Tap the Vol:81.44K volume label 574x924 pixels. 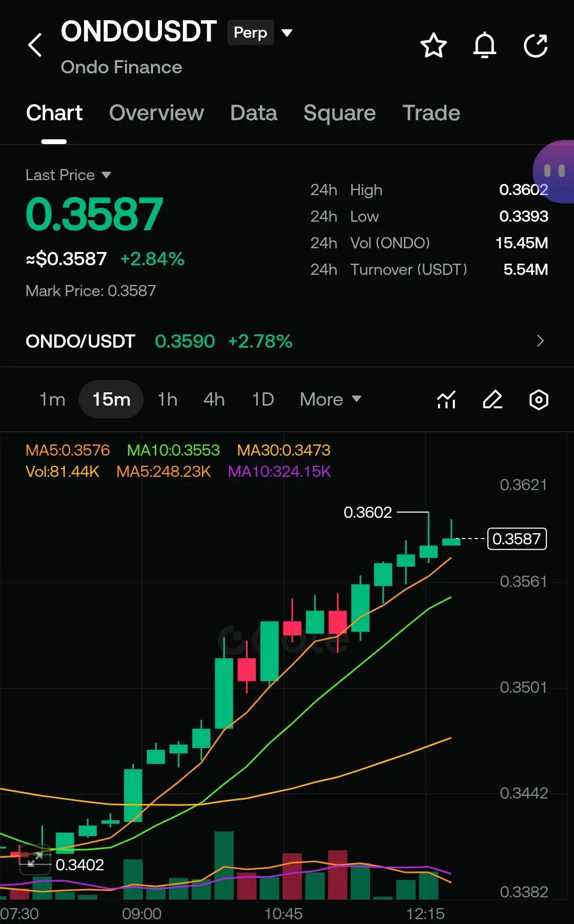(x=62, y=472)
